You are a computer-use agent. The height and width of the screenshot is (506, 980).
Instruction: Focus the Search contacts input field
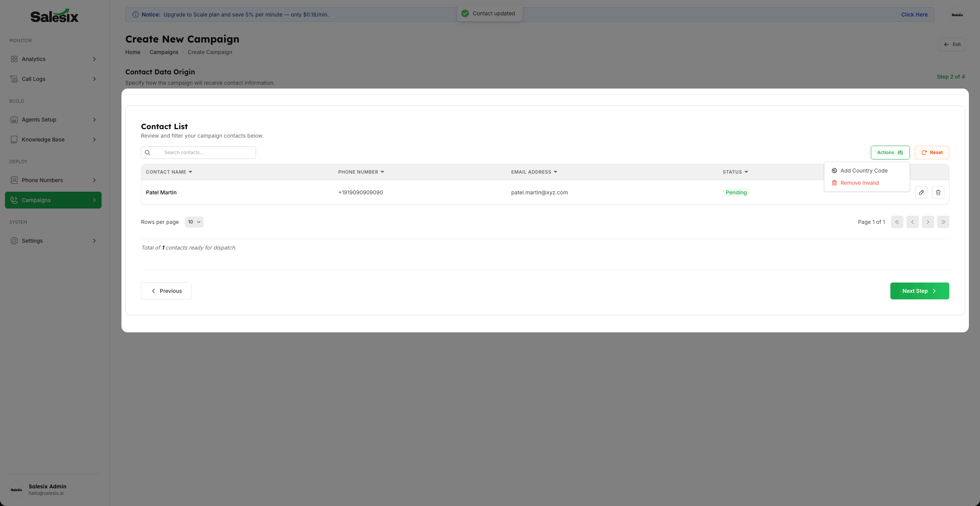coord(207,153)
